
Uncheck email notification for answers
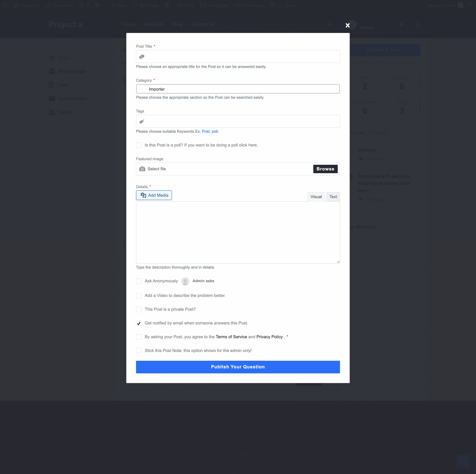pos(139,323)
